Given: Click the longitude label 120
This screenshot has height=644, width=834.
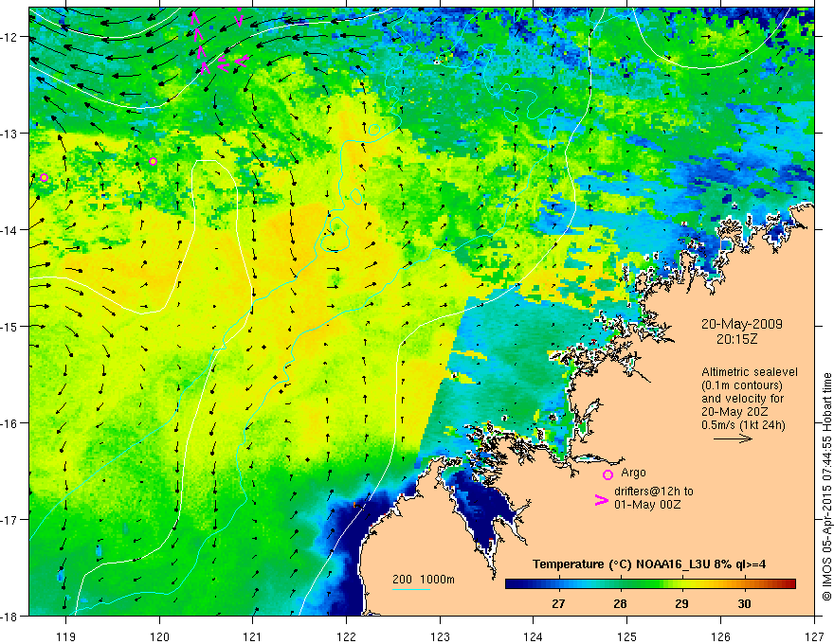Looking at the screenshot, I should point(159,636).
